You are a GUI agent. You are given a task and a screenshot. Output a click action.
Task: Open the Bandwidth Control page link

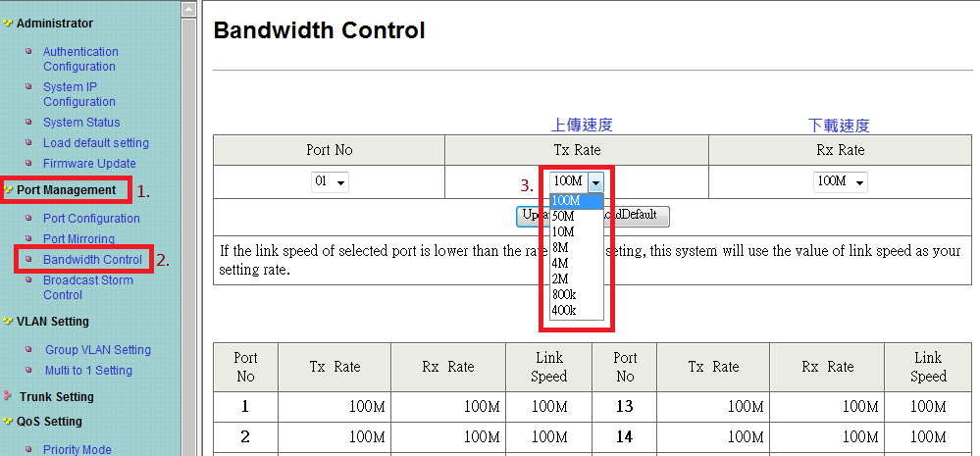(92, 260)
